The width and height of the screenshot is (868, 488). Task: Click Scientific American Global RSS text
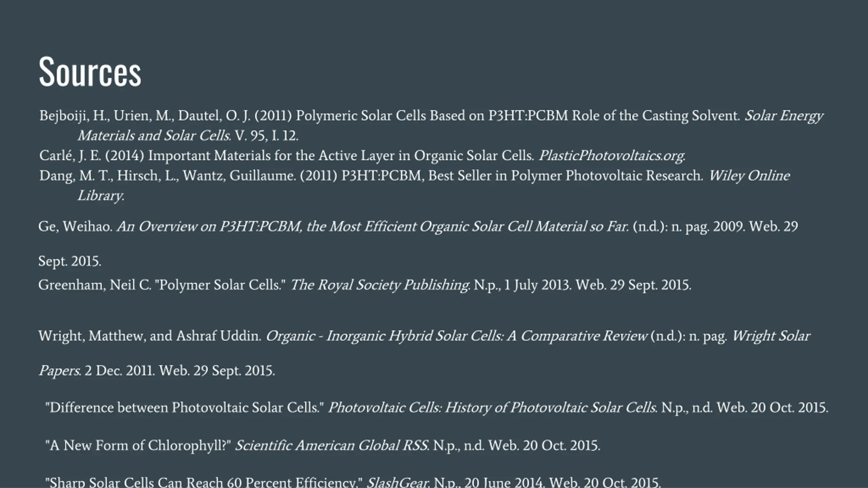332,445
